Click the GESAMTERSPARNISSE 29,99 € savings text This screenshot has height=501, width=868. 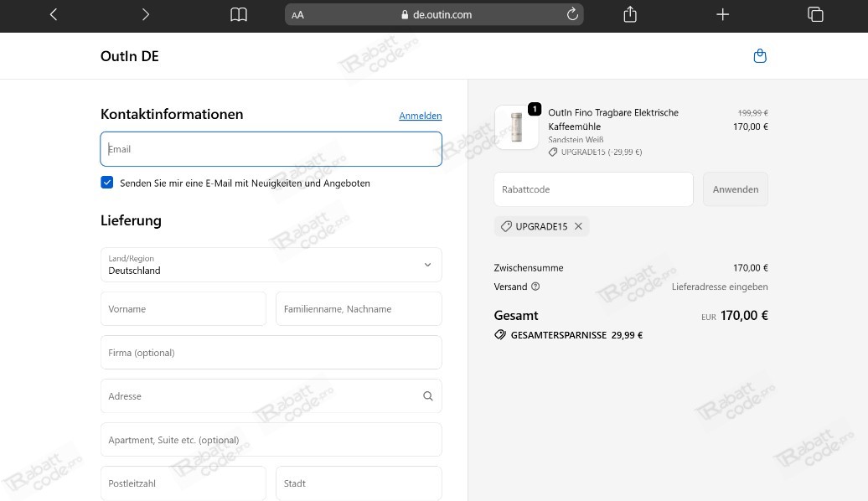coord(576,335)
